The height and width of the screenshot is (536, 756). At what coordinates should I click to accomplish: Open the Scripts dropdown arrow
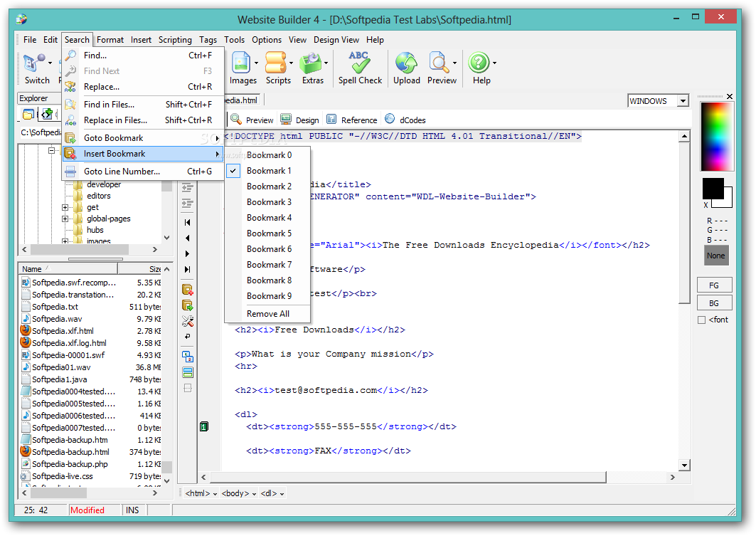pyautogui.click(x=291, y=63)
